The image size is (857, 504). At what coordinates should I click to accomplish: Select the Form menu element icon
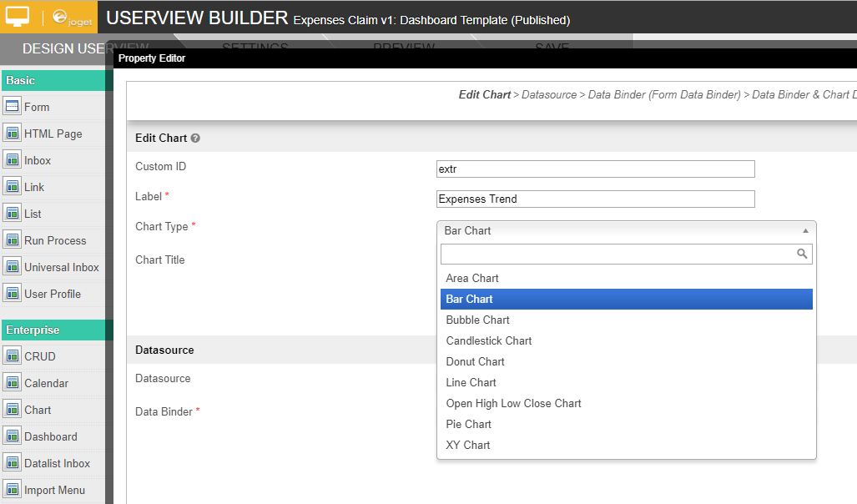12,107
